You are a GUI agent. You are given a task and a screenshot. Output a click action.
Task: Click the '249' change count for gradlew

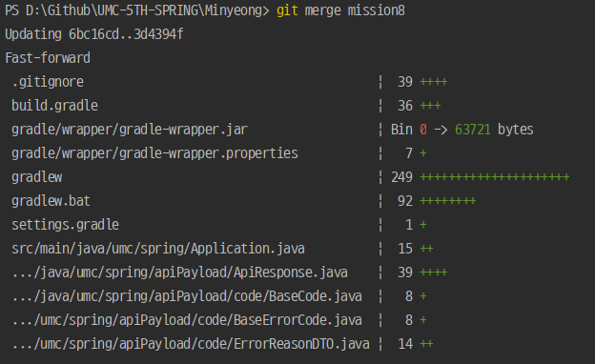[401, 177]
